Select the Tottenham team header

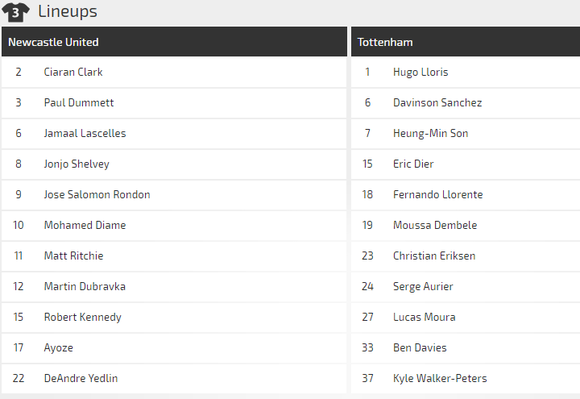[x=465, y=42]
